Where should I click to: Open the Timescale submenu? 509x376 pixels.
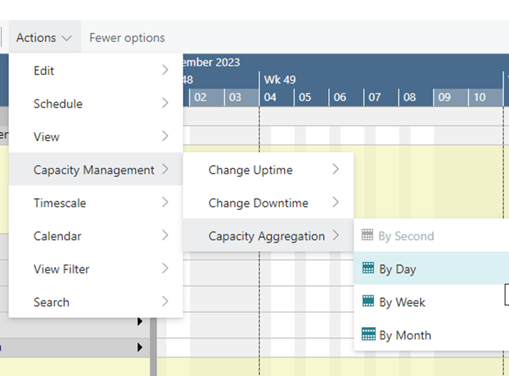click(x=96, y=202)
